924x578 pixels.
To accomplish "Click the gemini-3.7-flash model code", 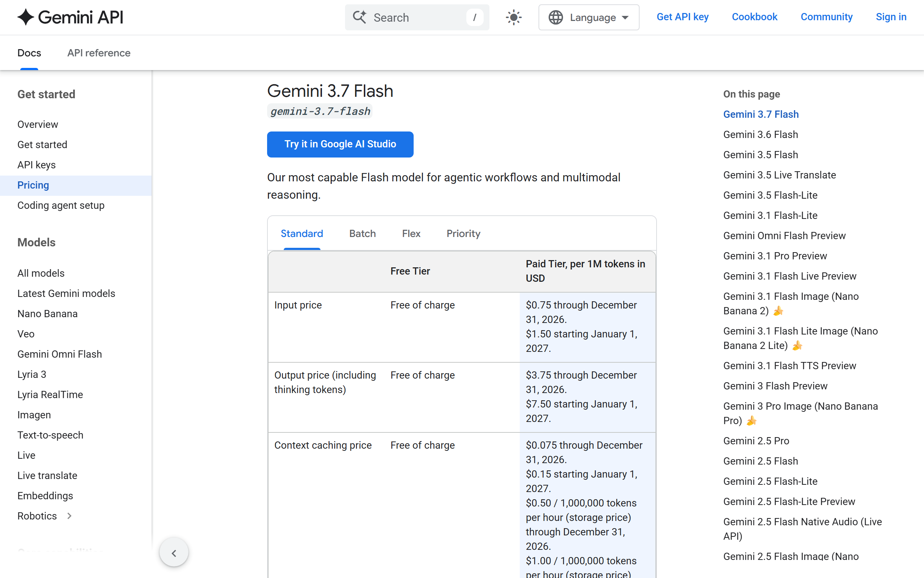I will [320, 111].
